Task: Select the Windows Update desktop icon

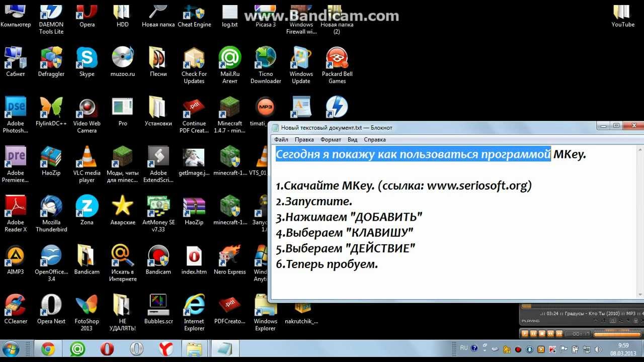Action: 301,65
